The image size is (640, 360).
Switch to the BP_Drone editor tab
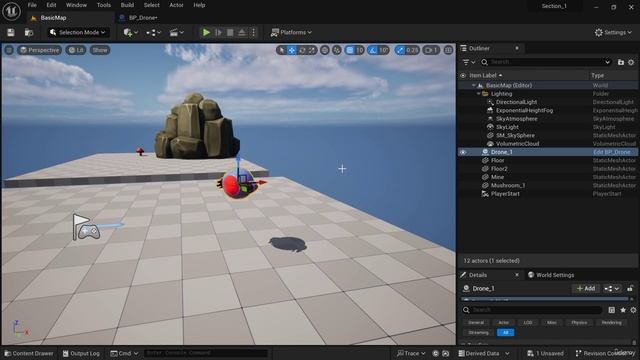143,18
